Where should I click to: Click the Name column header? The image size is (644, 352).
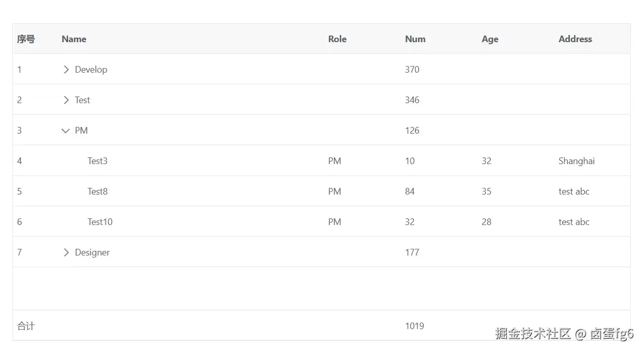(x=74, y=39)
